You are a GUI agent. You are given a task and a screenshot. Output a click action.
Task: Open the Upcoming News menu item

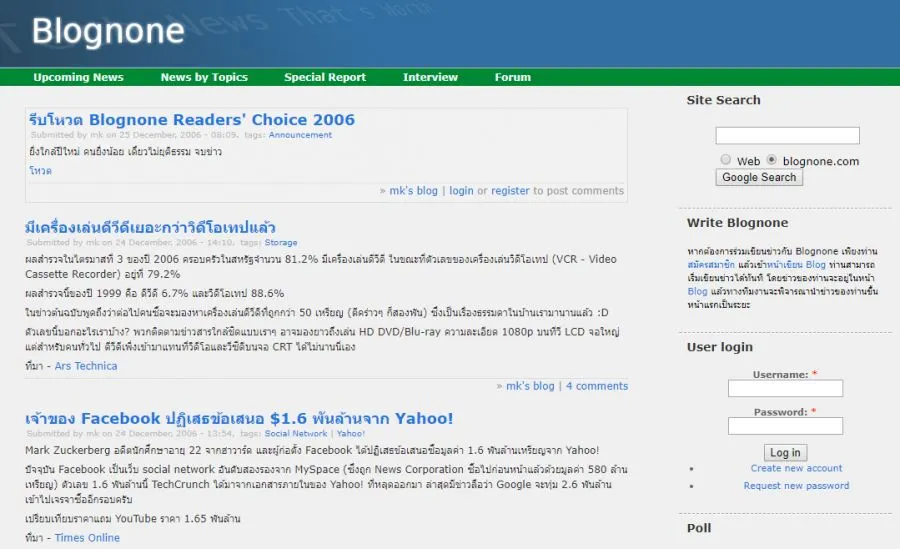click(x=78, y=77)
